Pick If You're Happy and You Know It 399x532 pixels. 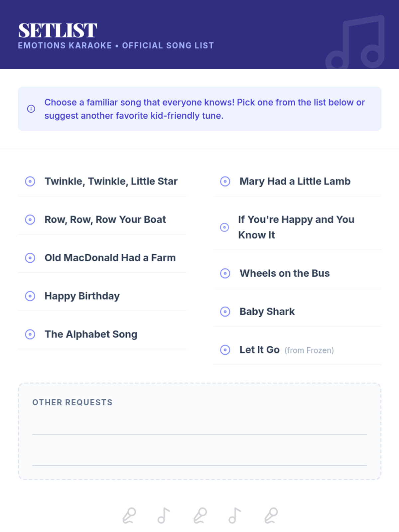pos(296,227)
